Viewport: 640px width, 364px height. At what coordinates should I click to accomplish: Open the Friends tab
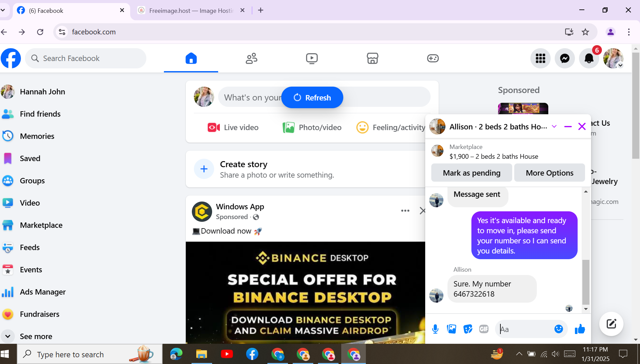pos(252,58)
